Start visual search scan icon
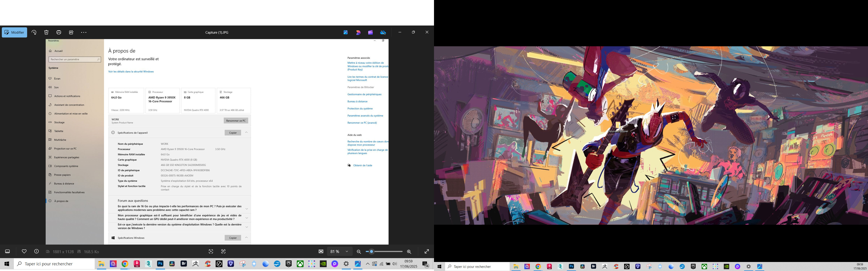 click(x=211, y=252)
